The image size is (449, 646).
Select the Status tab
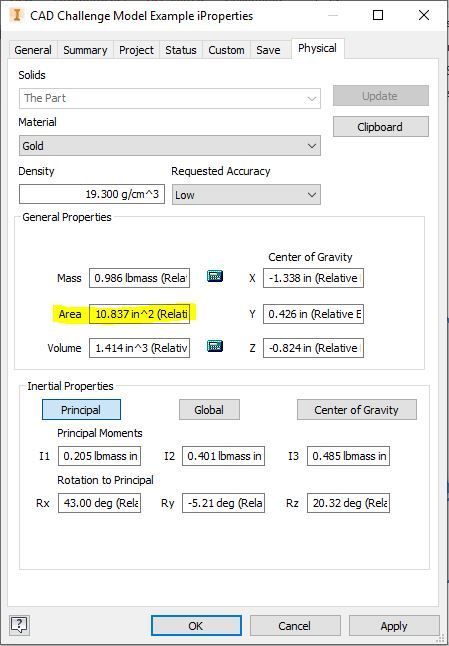click(181, 50)
